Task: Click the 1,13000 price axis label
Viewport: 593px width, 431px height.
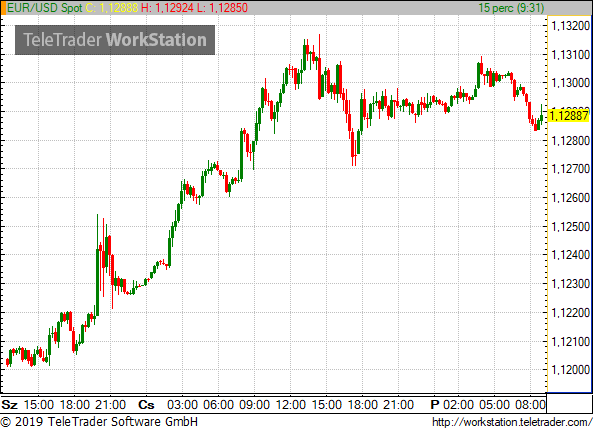Action: (x=571, y=83)
